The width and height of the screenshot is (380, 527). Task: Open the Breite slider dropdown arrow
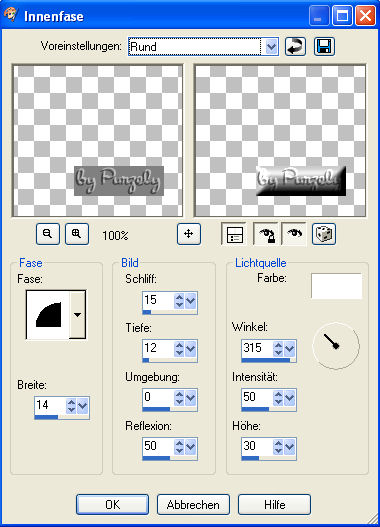[x=82, y=406]
